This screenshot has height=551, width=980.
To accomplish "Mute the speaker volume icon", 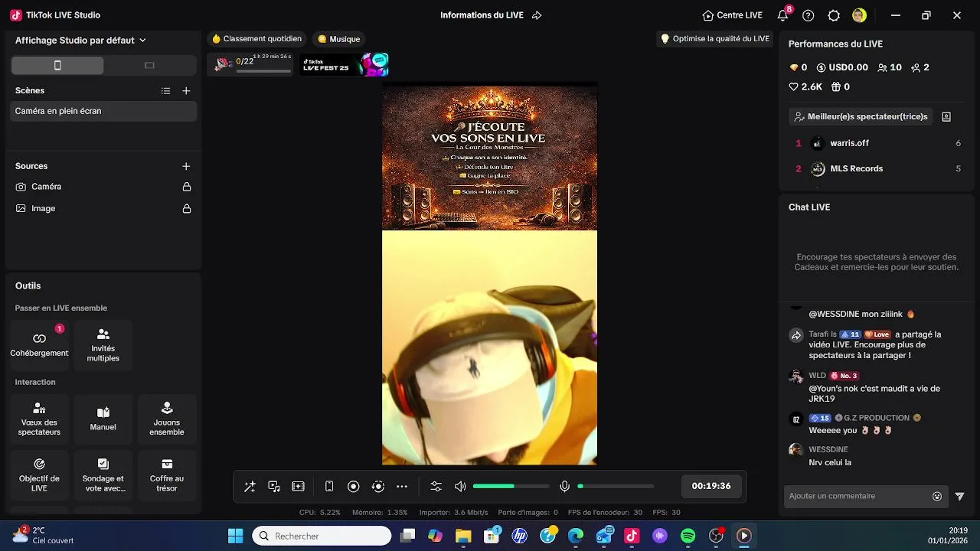I will [x=460, y=487].
